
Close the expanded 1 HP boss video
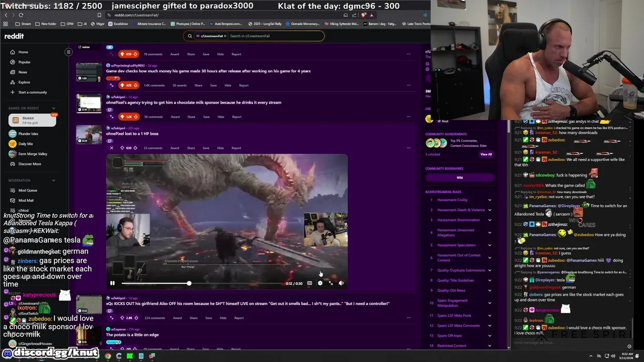click(x=112, y=148)
